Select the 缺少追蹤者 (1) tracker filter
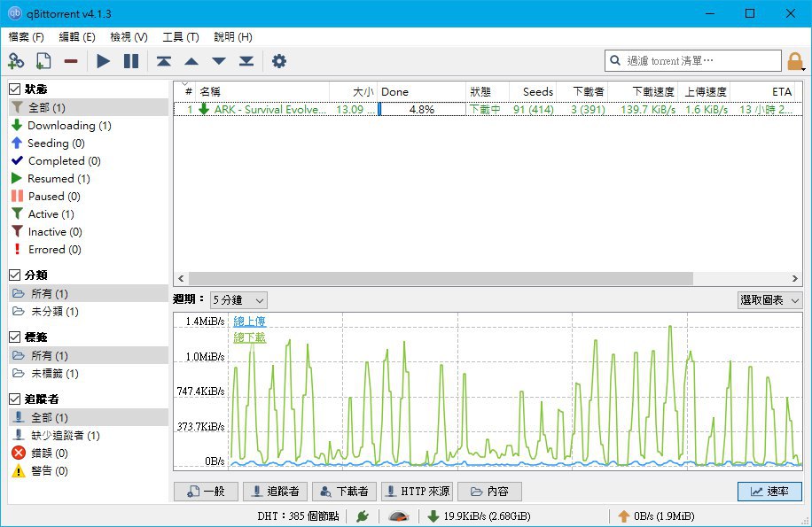Screen dimensions: 812x527 pos(89,436)
